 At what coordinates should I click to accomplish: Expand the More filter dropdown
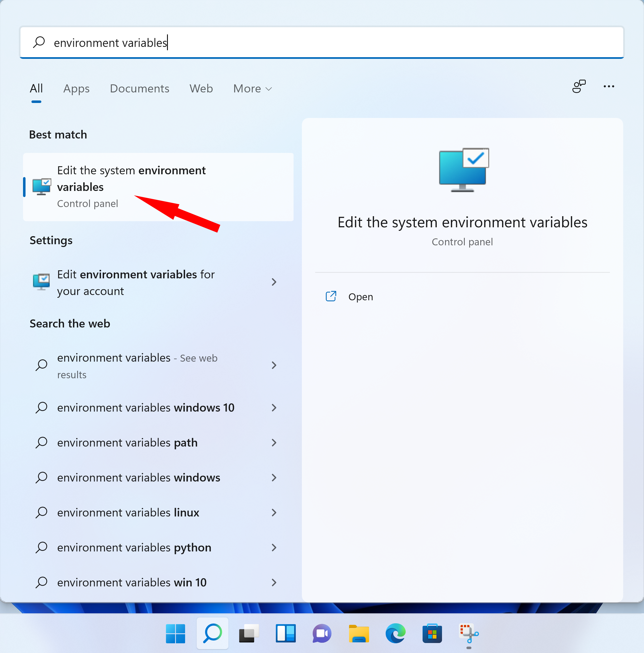coord(252,89)
